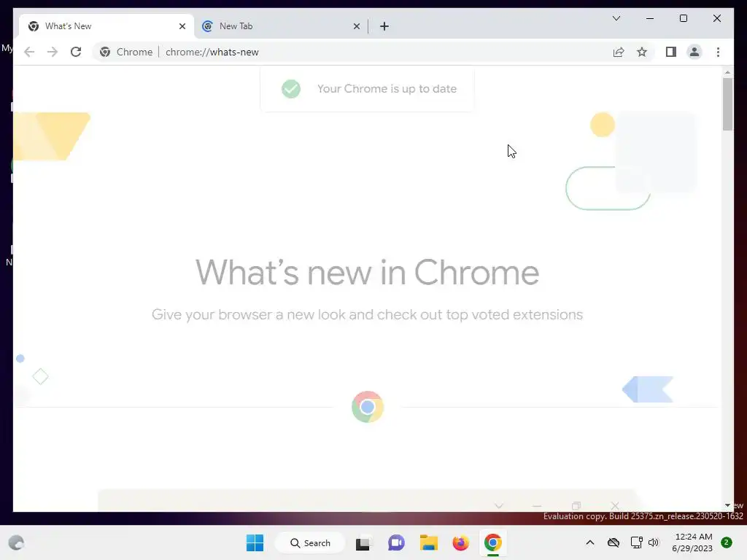
Task: Click the taskbar Search box
Action: [x=310, y=542]
